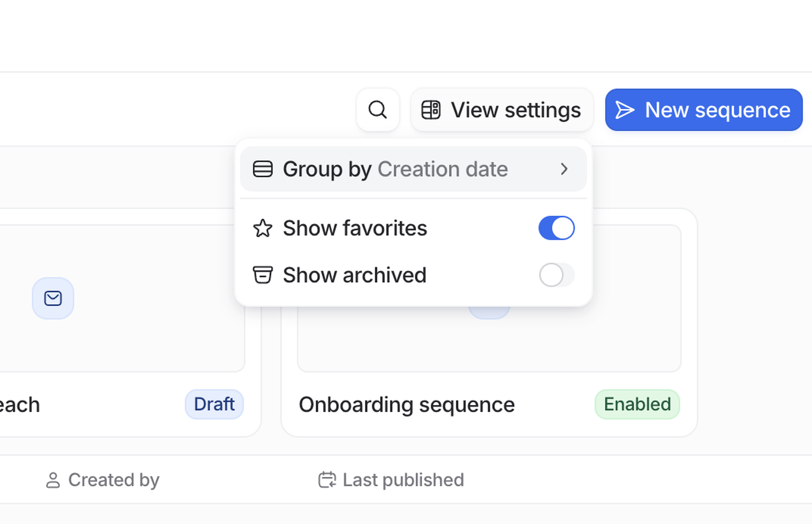Click the View settings layout icon
Viewport: 812px width, 524px height.
tap(431, 110)
